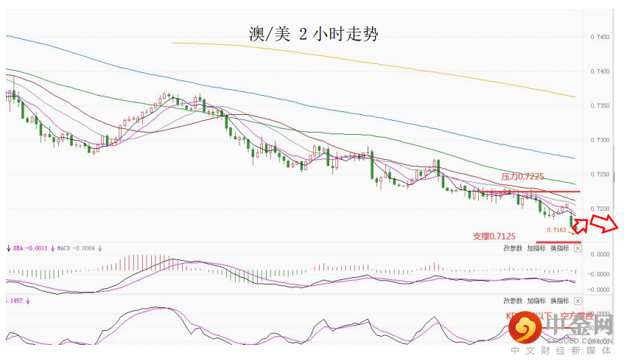Image resolution: width=624 pixels, height=364 pixels.
Task: Click the leftmost arrow before DEA label
Action: pos(7,248)
